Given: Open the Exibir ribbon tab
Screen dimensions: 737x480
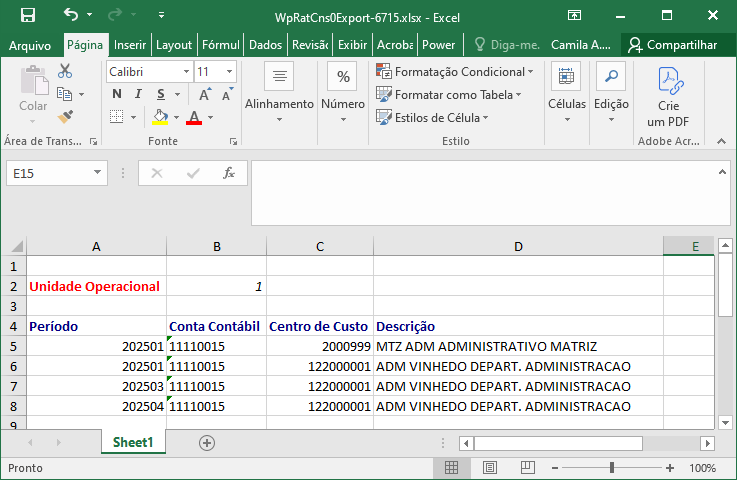Looking at the screenshot, I should coord(353,45).
